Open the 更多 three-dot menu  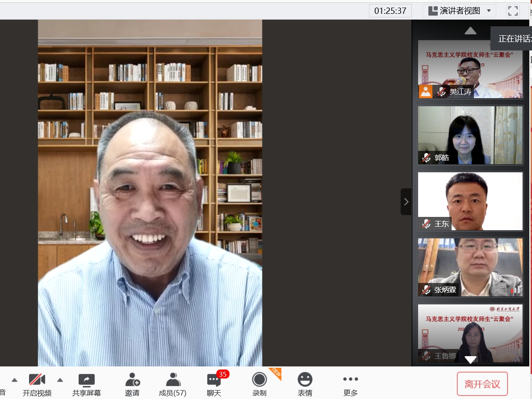351,379
